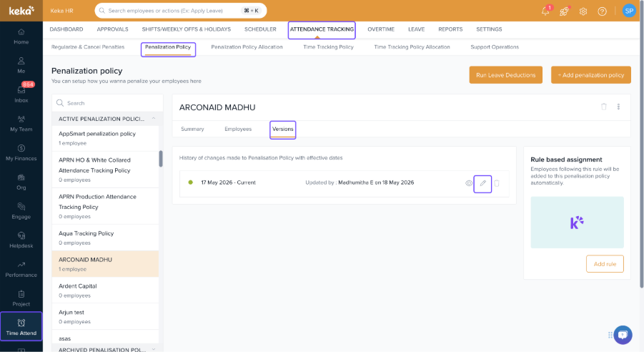644x352 pixels.
Task: Select Ardent Capital policy
Action: 105,290
